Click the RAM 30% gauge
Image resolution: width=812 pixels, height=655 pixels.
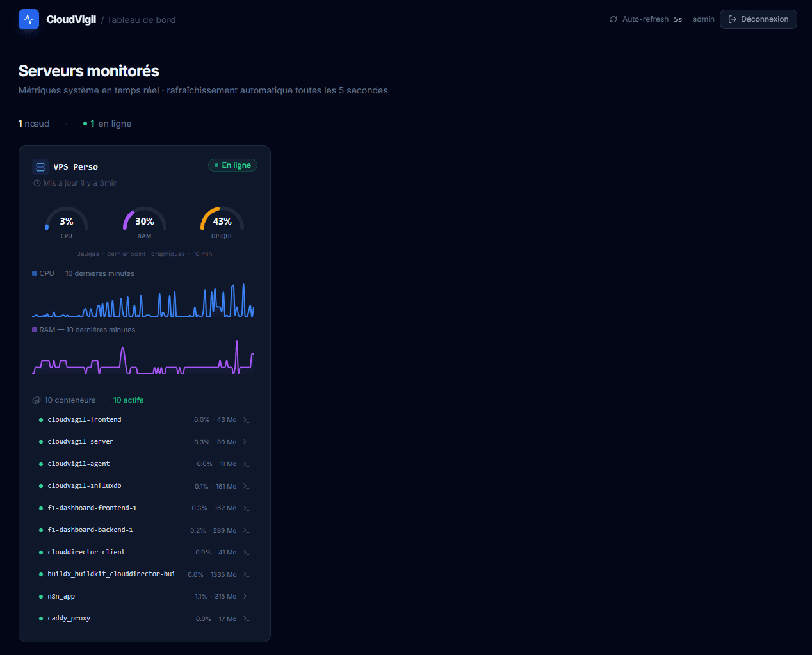pos(145,222)
